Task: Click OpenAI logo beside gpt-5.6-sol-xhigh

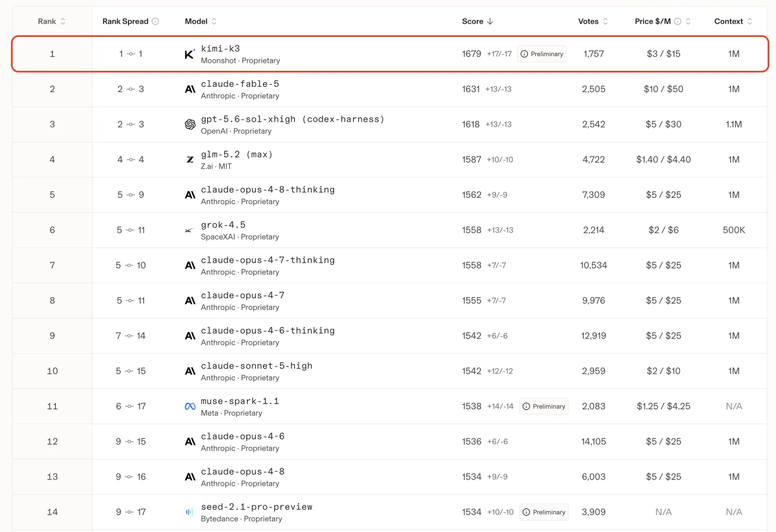Action: [x=190, y=125]
